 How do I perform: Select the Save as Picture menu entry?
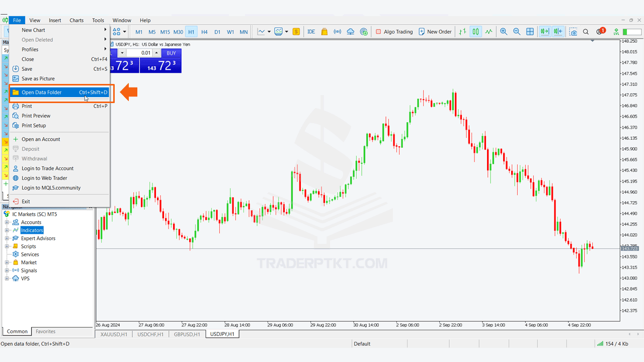(x=59, y=78)
